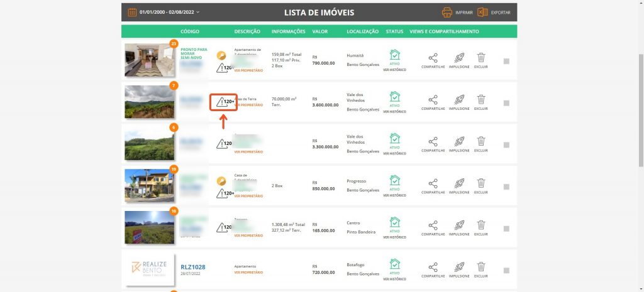This screenshot has height=292, width=644.
Task: Sort by the Valor column header
Action: tap(320, 31)
